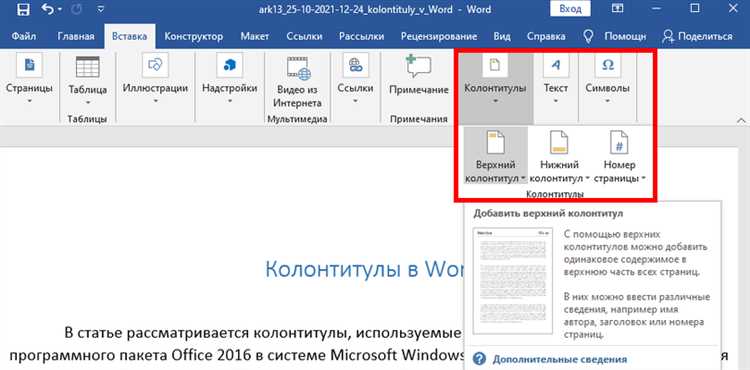The width and height of the screenshot is (750, 370).
Task: Switch to the Главная tab
Action: tap(76, 36)
